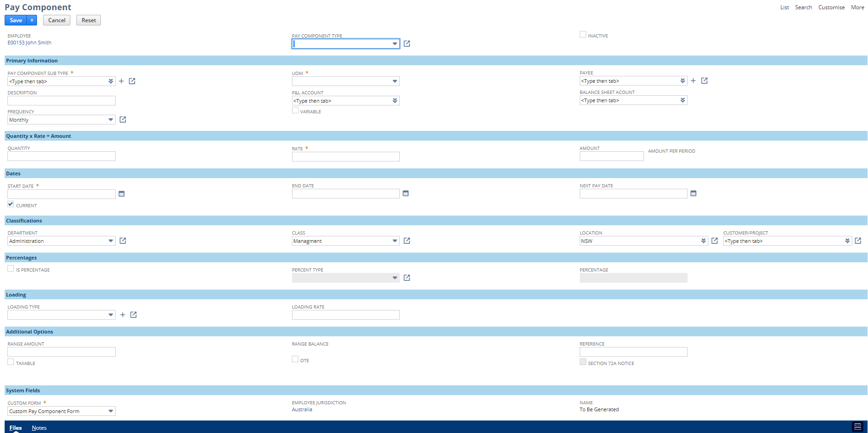Viewport: 868px width, 433px height.
Task: Open the calendar picker for Start Date
Action: [x=122, y=194]
